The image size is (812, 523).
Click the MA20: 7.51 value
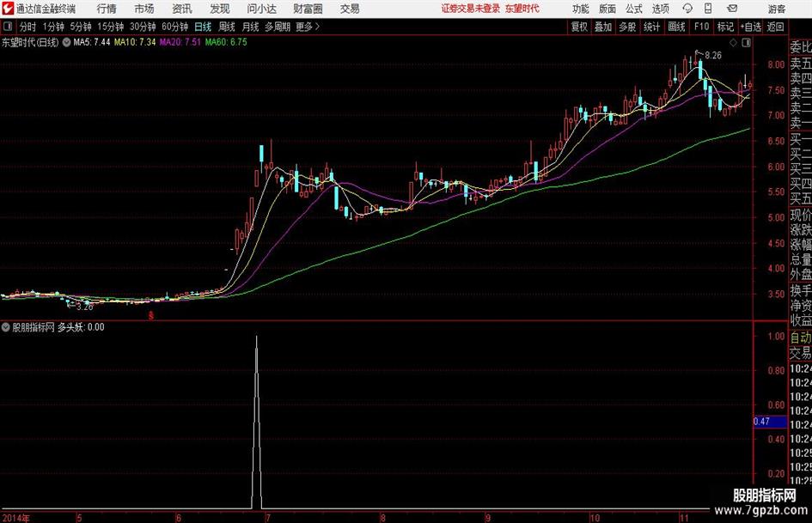(x=180, y=42)
